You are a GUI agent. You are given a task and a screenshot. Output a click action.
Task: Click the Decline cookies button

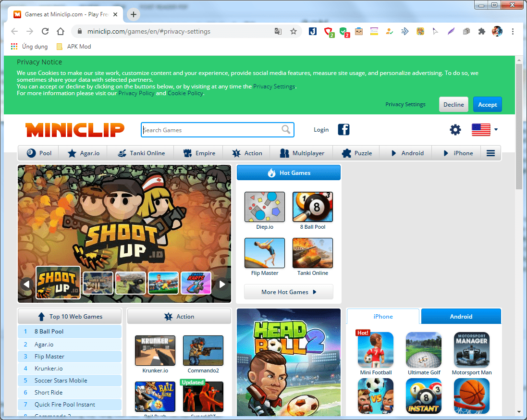(453, 105)
